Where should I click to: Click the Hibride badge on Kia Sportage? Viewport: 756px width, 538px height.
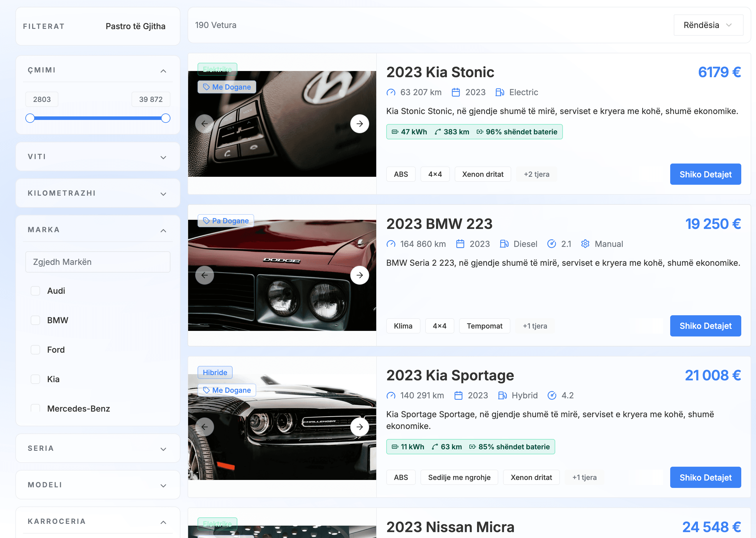215,372
